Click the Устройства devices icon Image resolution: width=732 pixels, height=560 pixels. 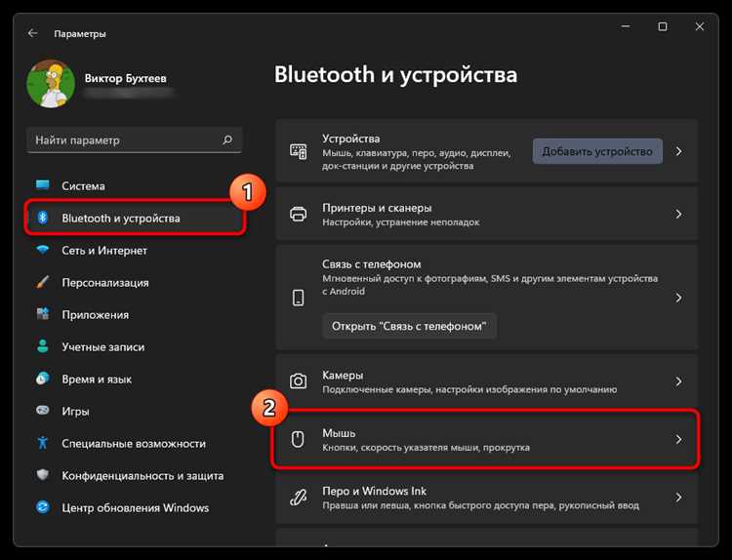(x=299, y=151)
